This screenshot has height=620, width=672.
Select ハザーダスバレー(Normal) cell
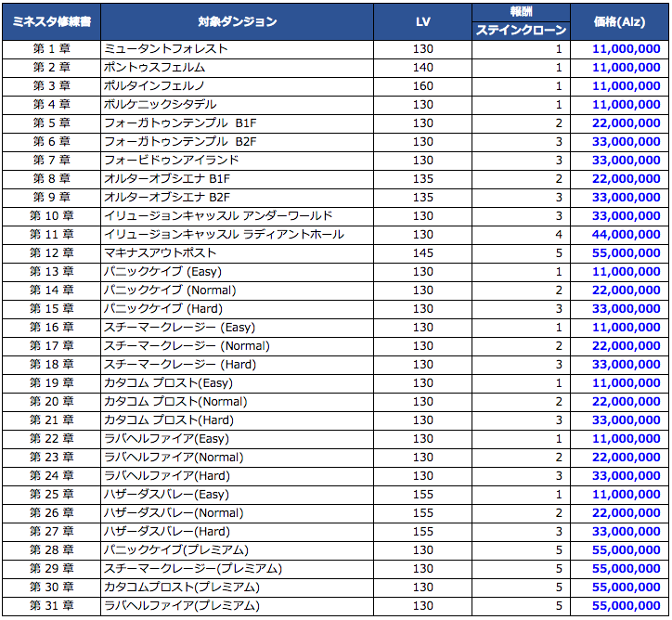click(x=237, y=513)
